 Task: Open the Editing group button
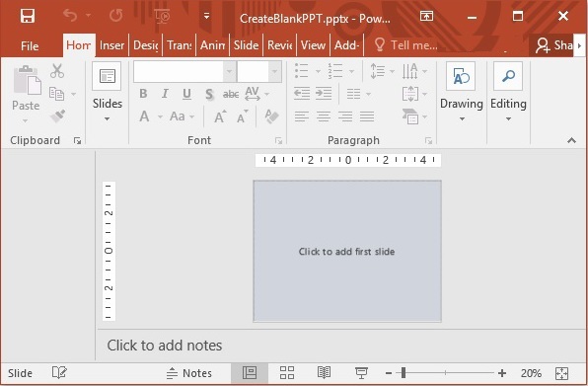tap(508, 92)
